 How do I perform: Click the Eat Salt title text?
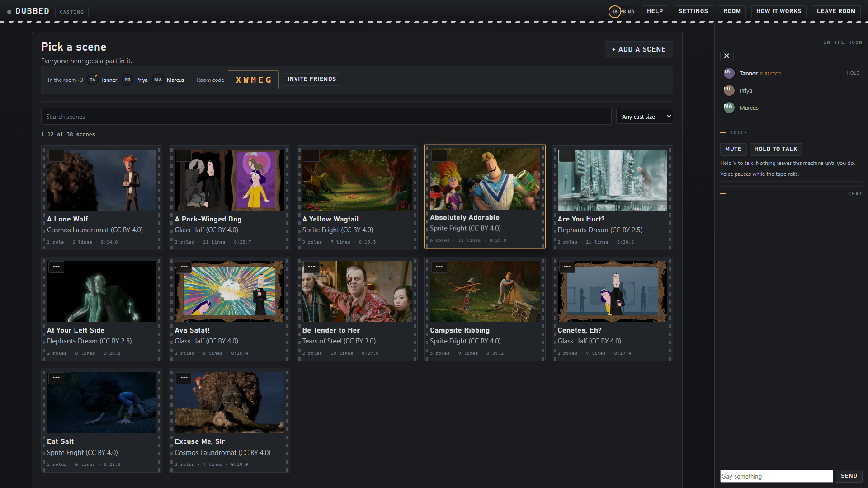[x=61, y=441]
